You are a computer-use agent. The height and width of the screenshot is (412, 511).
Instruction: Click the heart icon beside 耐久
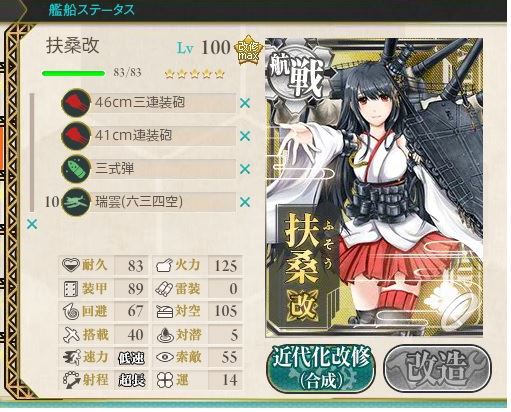(x=71, y=265)
